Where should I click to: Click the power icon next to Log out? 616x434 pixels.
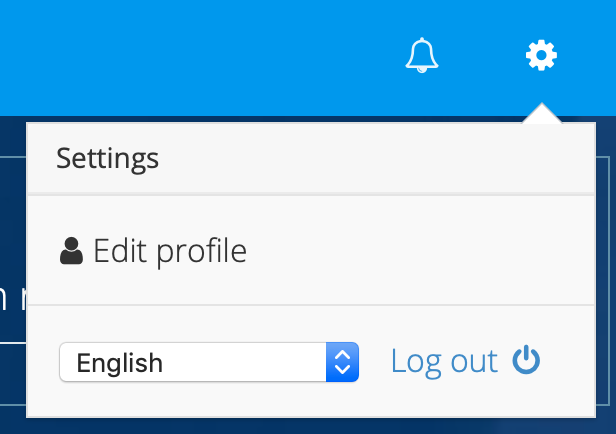[x=526, y=360]
